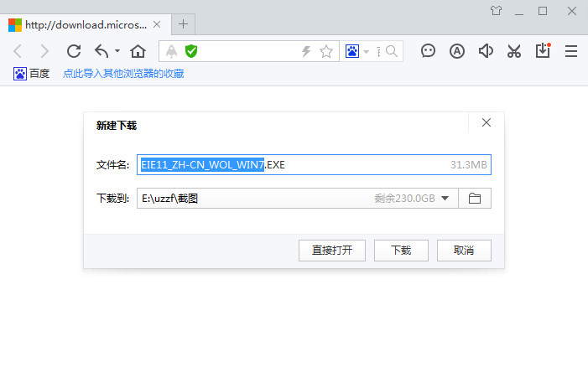588x388 pixels.
Task: Open the download manager icon
Action: [x=543, y=50]
